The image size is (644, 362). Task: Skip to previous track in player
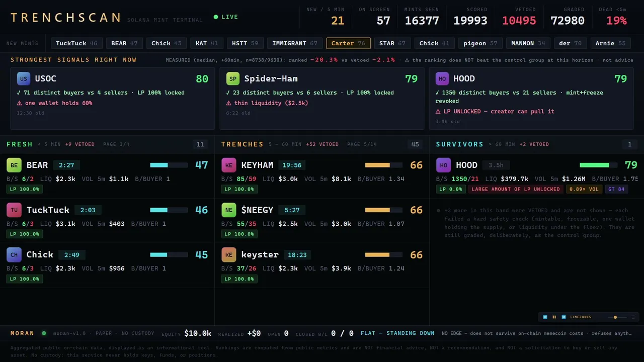pyautogui.click(x=545, y=317)
